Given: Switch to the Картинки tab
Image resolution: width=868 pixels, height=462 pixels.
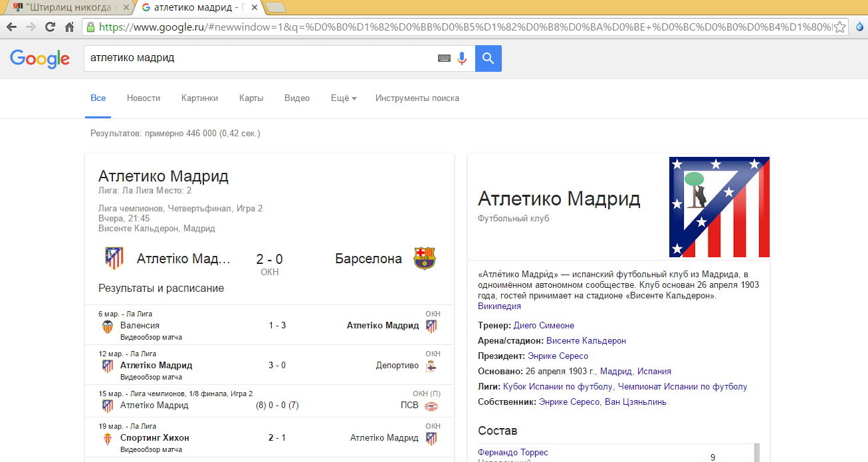Looking at the screenshot, I should pyautogui.click(x=199, y=98).
